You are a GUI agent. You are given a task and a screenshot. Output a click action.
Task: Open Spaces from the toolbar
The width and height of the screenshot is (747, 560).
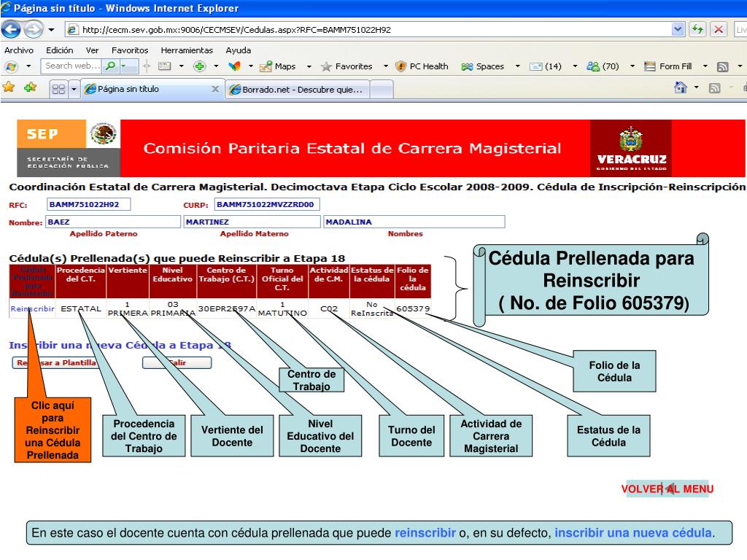(x=483, y=66)
